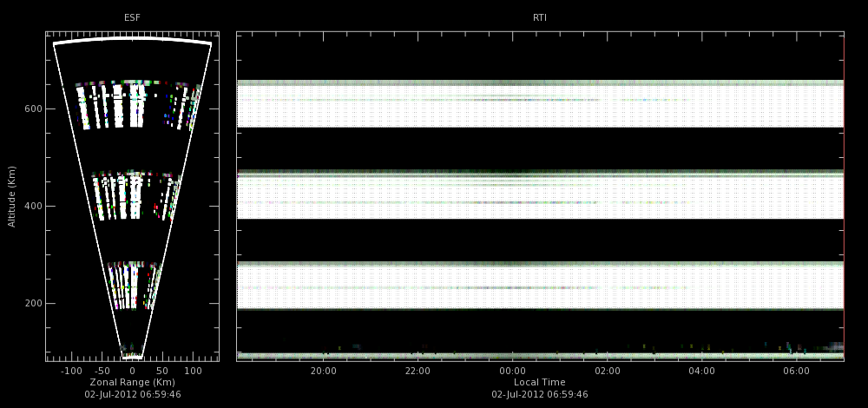Click the 04:00 local time tick label
This screenshot has height=408, width=868.
click(x=702, y=371)
